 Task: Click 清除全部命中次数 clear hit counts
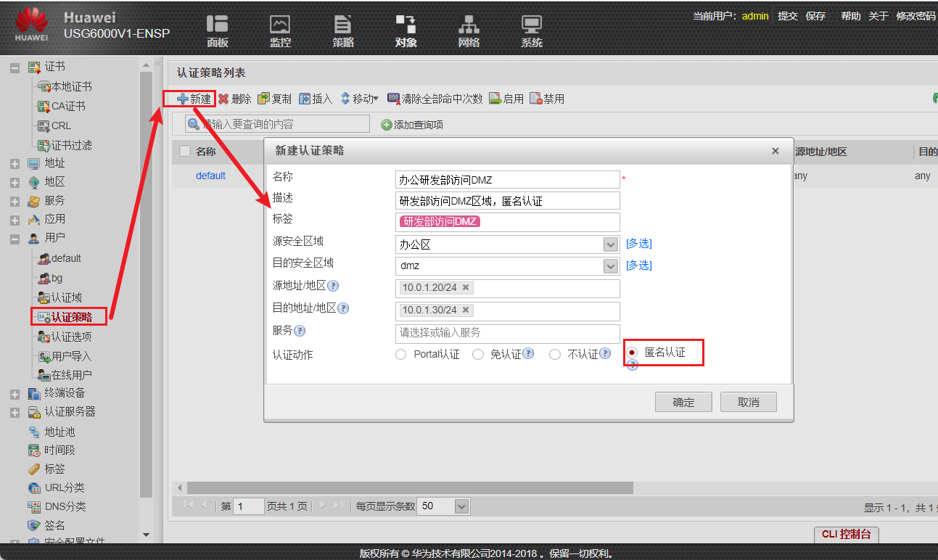point(435,99)
